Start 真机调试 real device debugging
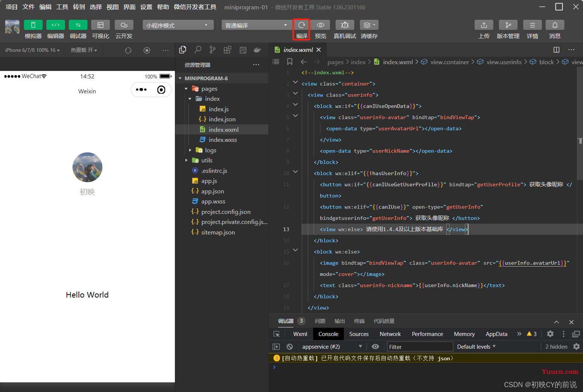 pos(345,25)
